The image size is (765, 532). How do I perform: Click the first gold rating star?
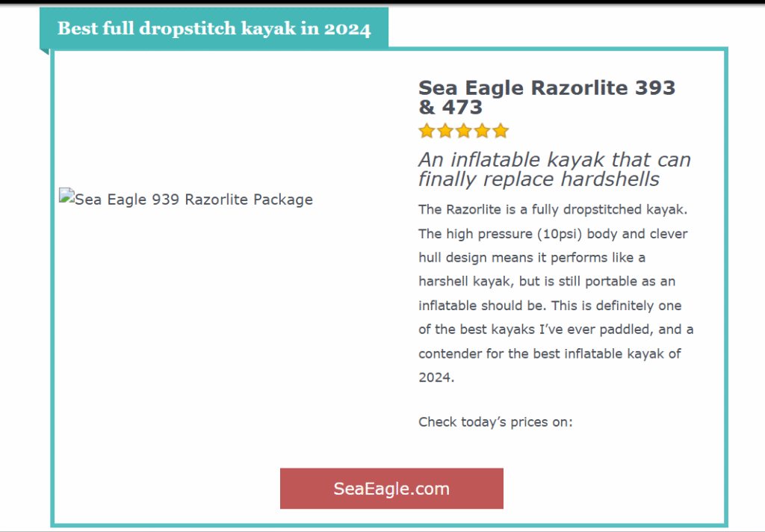pos(427,132)
